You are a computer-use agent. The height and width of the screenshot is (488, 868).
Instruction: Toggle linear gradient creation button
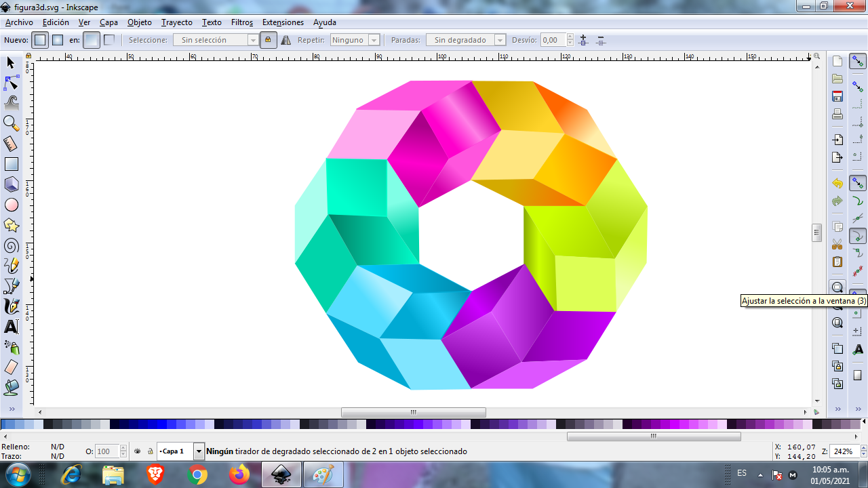pyautogui.click(x=41, y=40)
